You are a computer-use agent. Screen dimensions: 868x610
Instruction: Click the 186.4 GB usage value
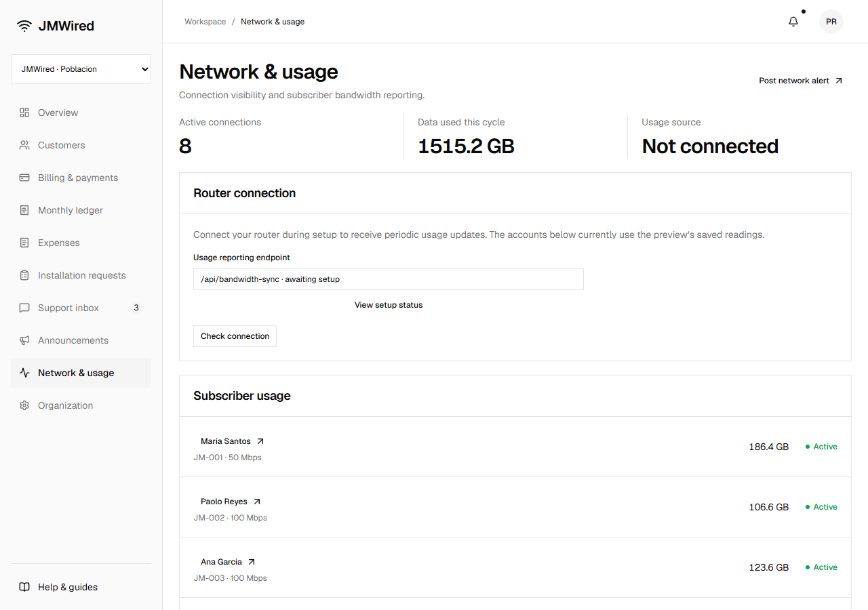click(x=769, y=447)
